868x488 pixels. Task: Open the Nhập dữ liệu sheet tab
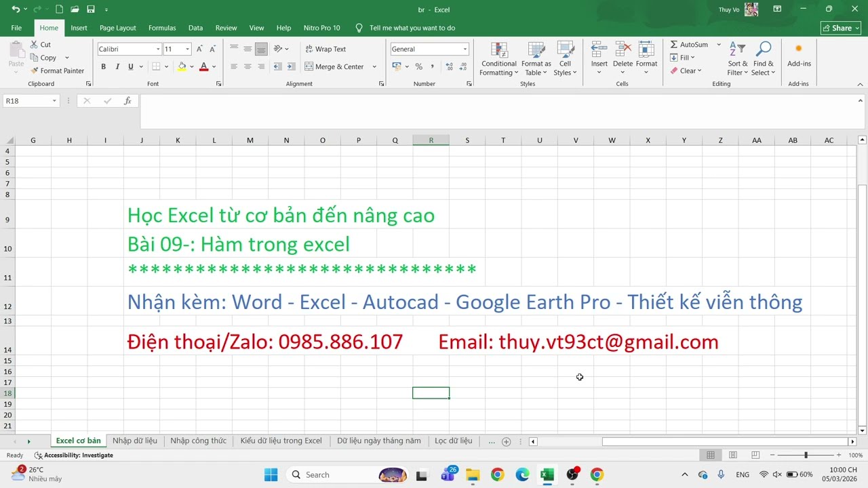pos(135,441)
